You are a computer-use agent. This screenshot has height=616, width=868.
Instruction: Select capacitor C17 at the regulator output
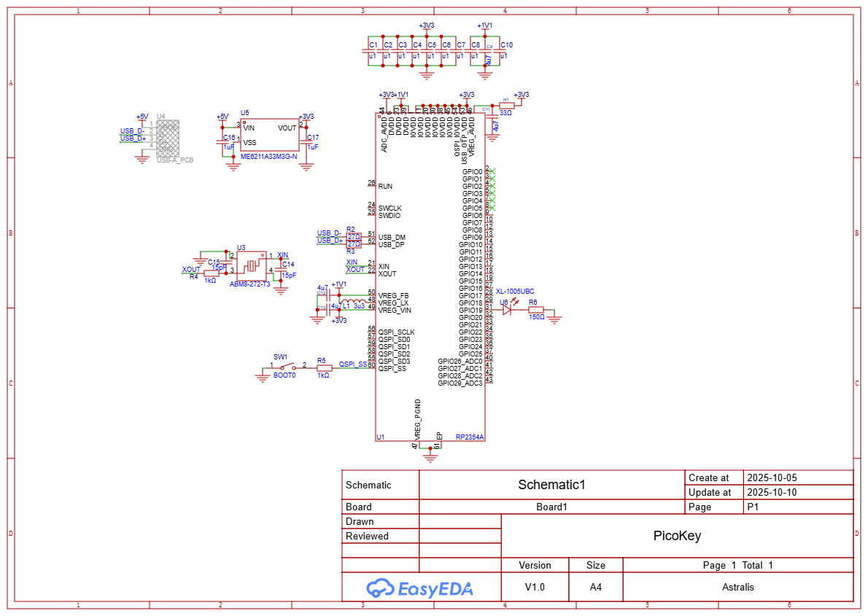[x=306, y=142]
